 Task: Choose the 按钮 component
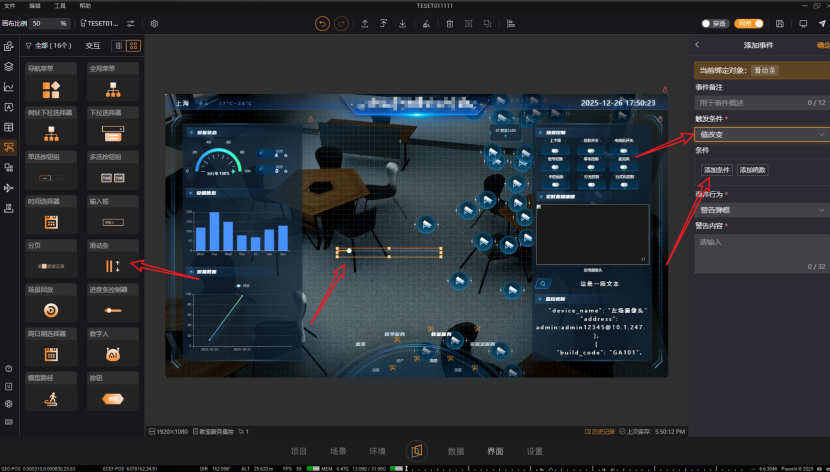click(113, 392)
